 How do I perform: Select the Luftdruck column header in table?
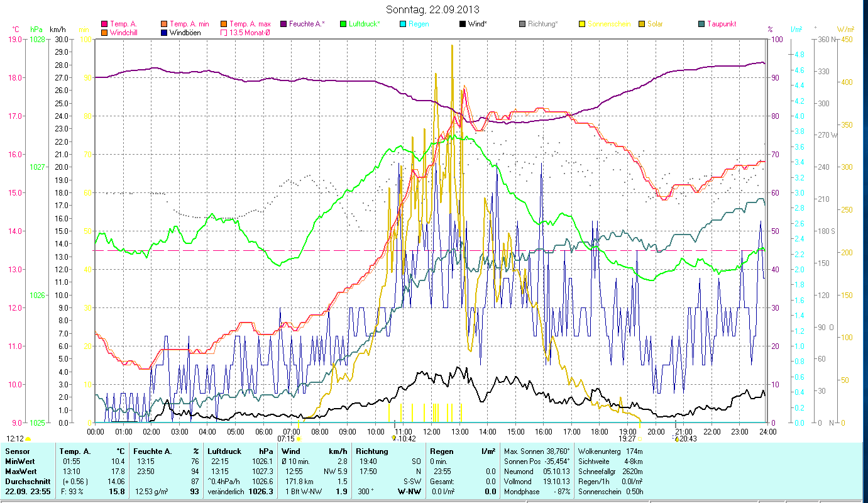(225, 451)
